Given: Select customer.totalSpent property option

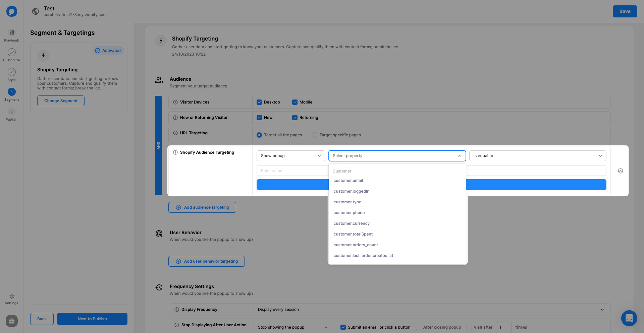Looking at the screenshot, I should [x=353, y=234].
